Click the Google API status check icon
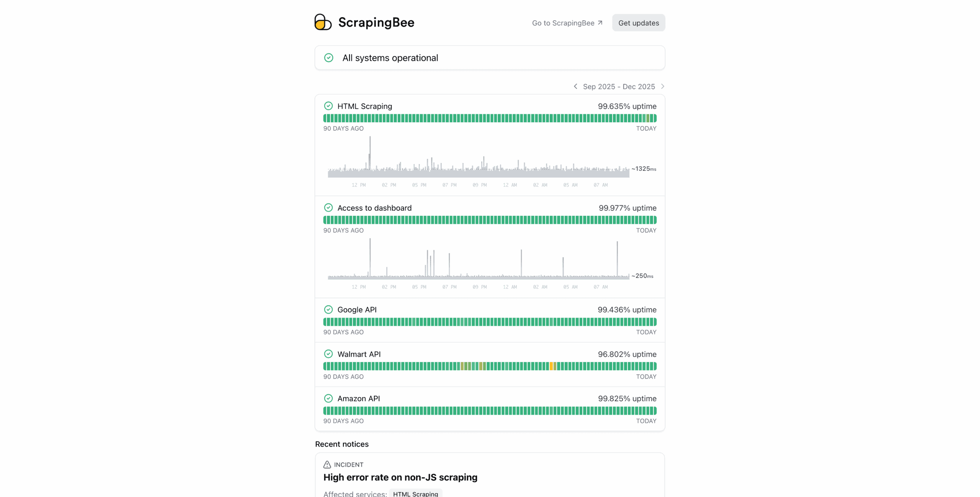The width and height of the screenshot is (980, 497). click(x=328, y=310)
